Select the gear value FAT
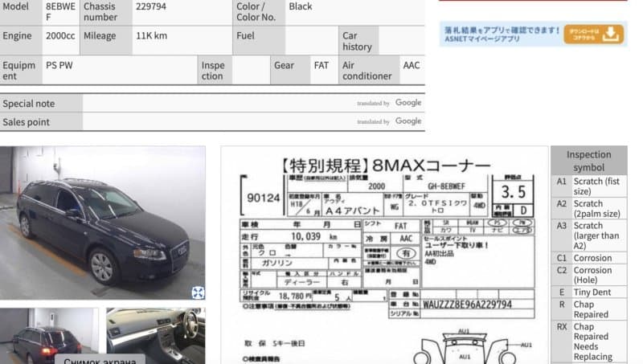Viewport: 643px width, 364px height. (321, 65)
